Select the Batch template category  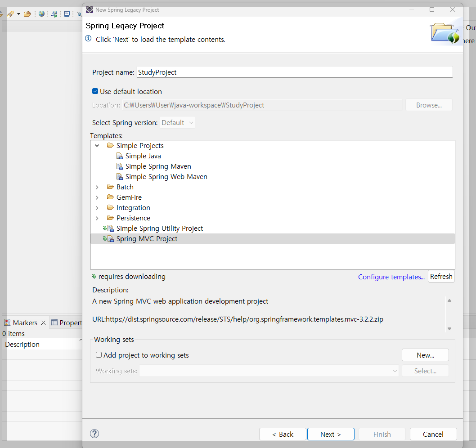tap(125, 187)
